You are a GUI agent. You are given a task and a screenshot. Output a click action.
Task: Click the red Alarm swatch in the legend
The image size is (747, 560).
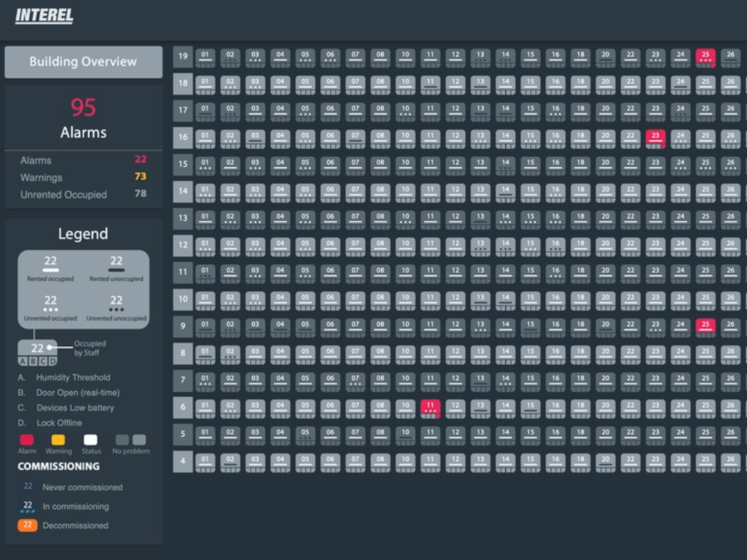[27, 440]
